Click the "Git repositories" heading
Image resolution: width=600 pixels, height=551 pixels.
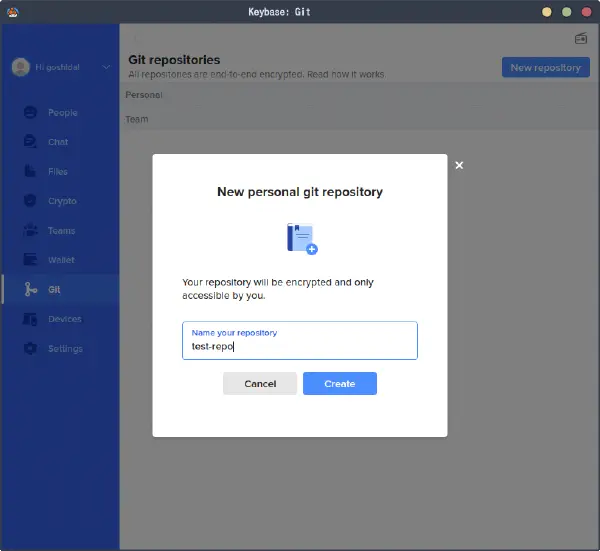[174, 60]
